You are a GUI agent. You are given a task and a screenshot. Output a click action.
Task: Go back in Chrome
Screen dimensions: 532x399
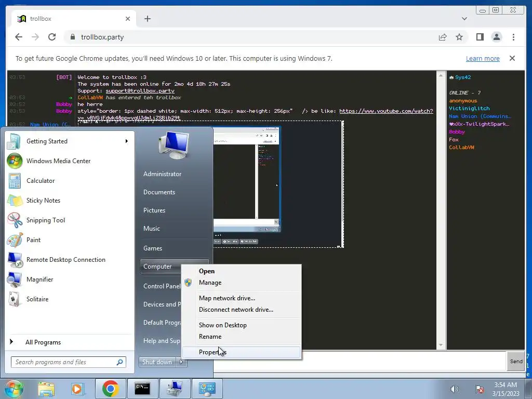click(19, 37)
